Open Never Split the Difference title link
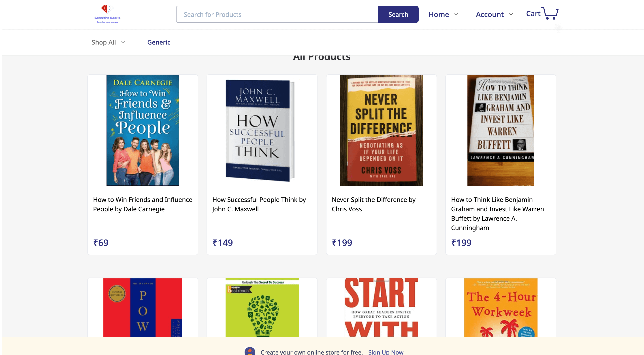This screenshot has width=644, height=355. (x=373, y=204)
